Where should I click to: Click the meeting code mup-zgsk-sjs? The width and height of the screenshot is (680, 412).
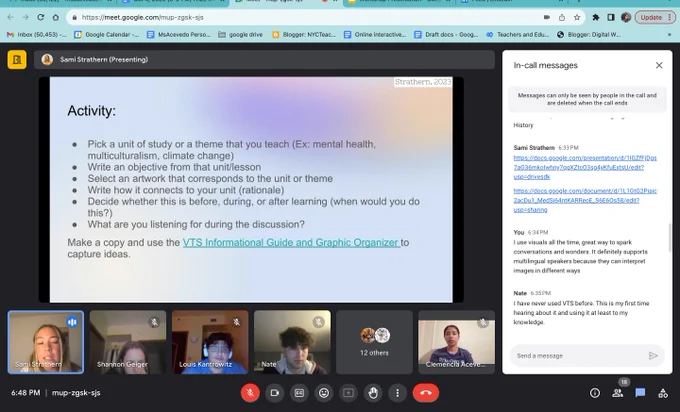point(76,393)
